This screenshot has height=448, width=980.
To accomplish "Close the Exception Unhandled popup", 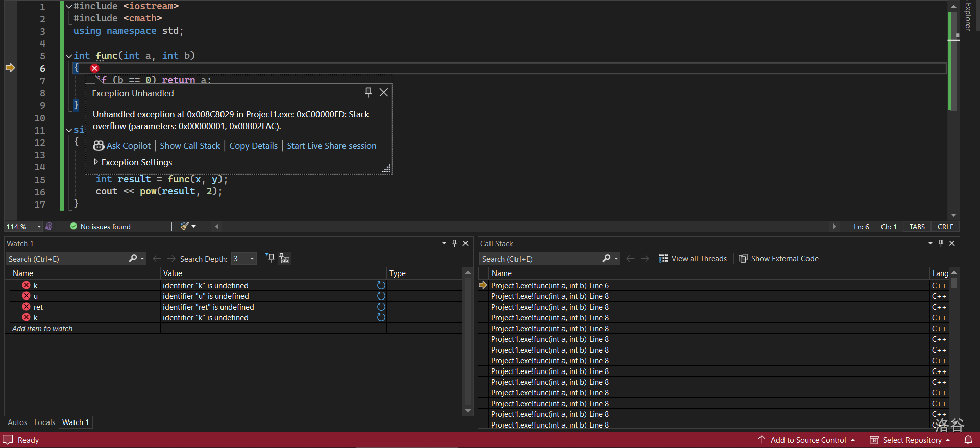I will click(384, 92).
